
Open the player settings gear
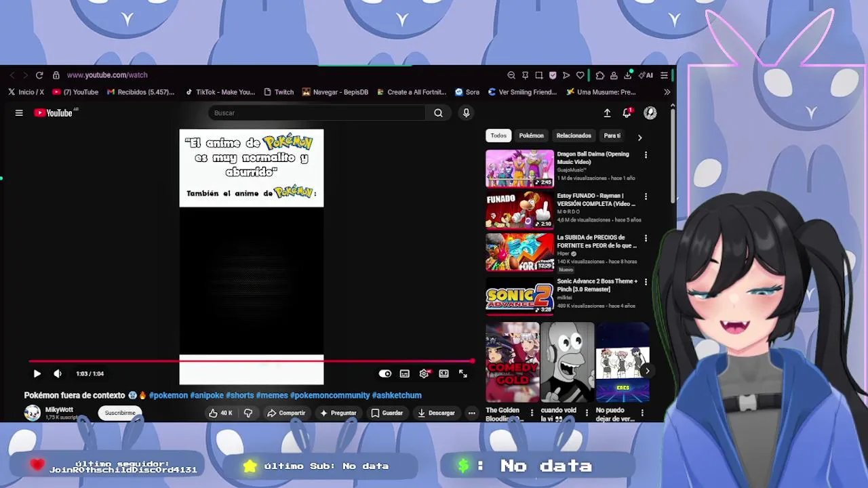[424, 373]
